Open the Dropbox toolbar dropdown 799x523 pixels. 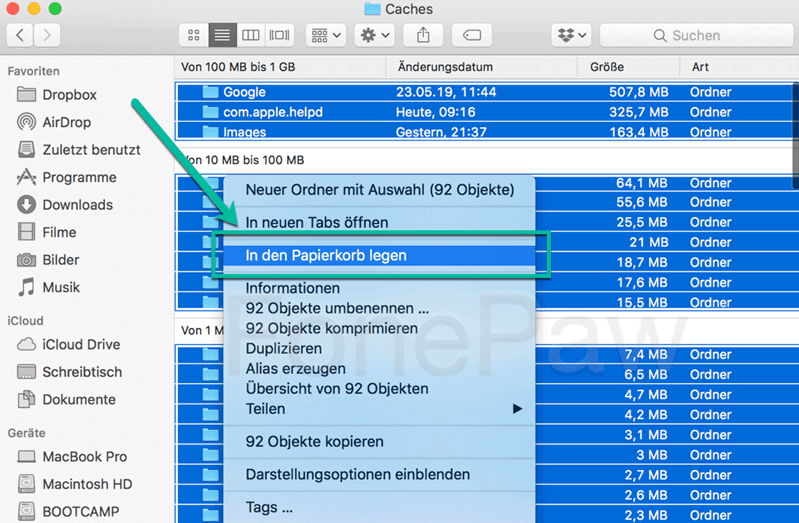pos(571,35)
